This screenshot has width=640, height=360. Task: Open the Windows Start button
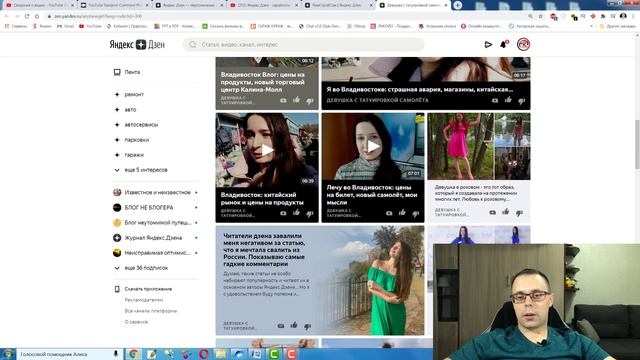8,354
